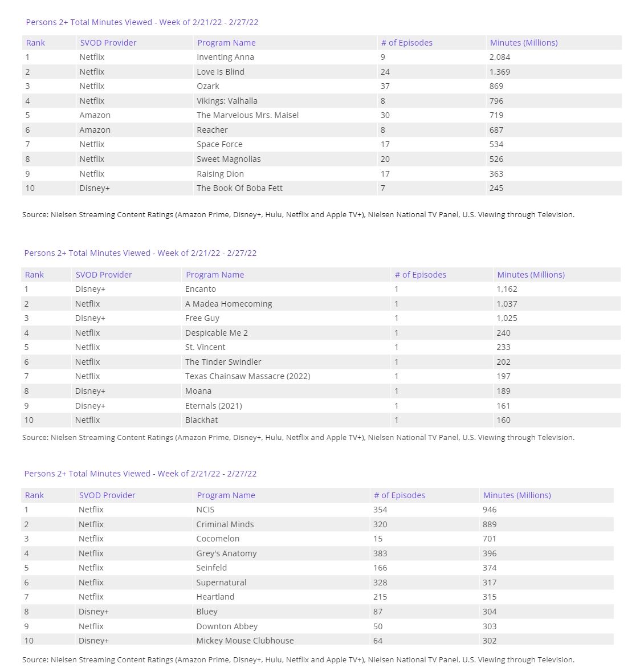The height and width of the screenshot is (672, 644).
Task: Select 'Mickey Mouse Clubhouse' program cell
Action: point(244,641)
